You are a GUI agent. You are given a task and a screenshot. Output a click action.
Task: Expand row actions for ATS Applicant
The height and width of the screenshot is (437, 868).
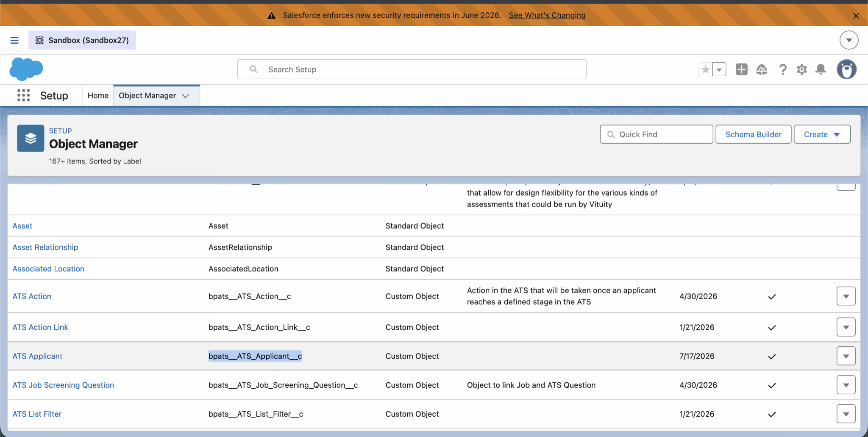(x=846, y=356)
